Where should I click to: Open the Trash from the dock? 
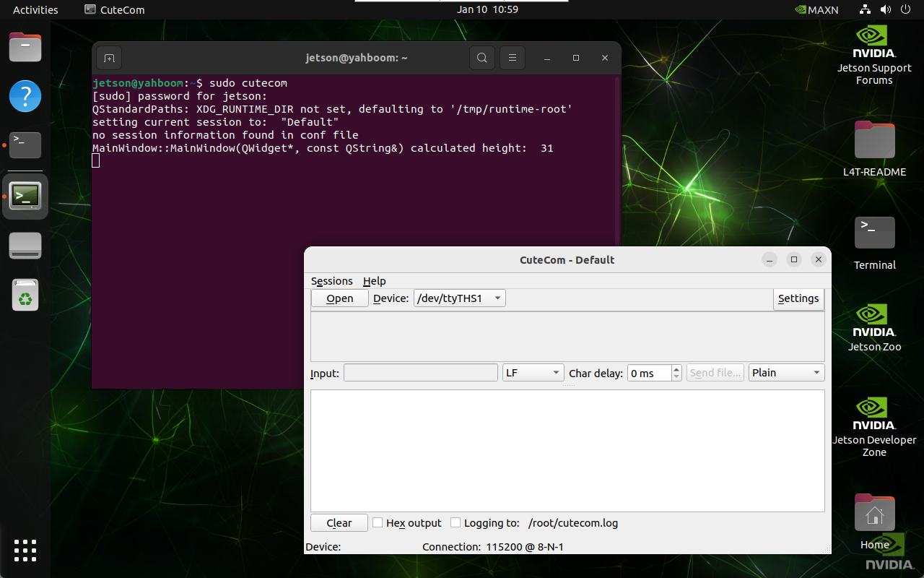click(x=25, y=295)
